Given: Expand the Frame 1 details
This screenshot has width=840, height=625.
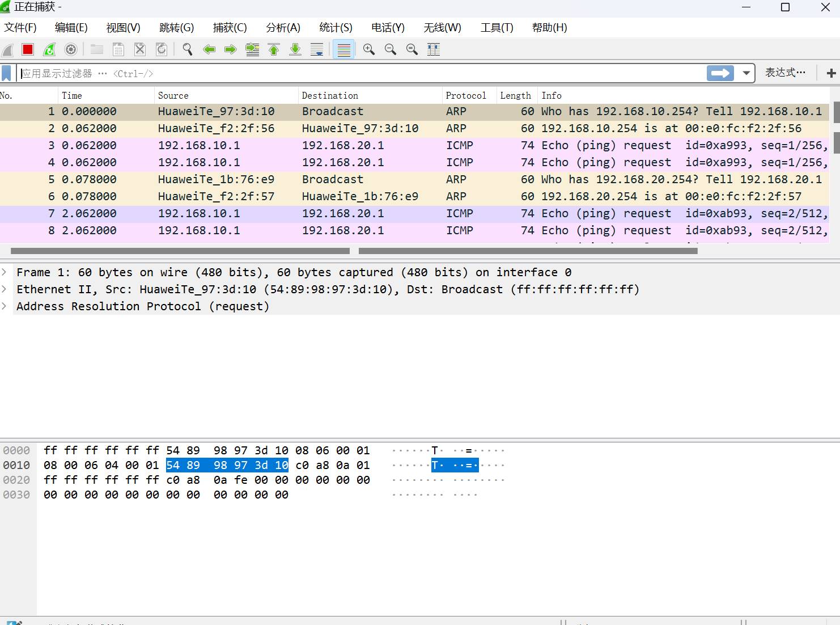Looking at the screenshot, I should 5,272.
